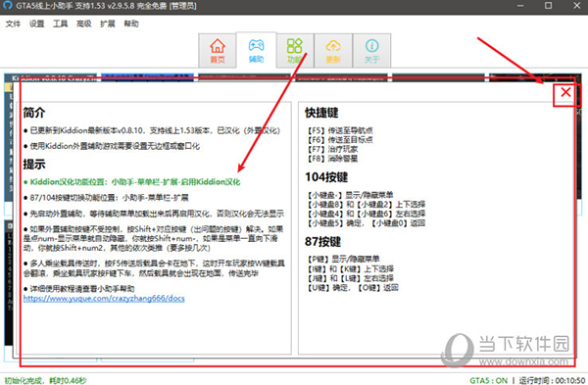Open the 关于 info tab

[371, 50]
